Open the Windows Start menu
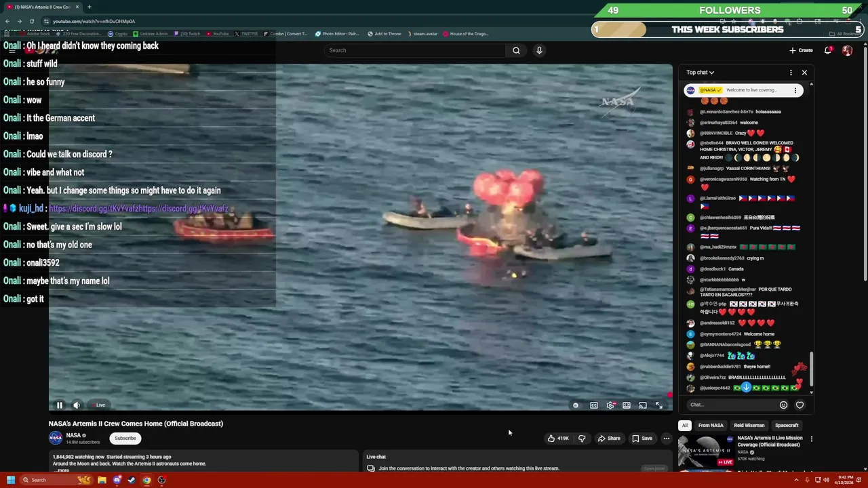868x488 pixels. pyautogui.click(x=11, y=480)
